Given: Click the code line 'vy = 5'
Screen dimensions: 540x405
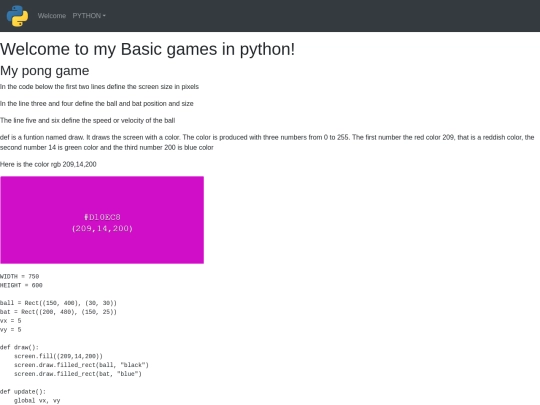Looking at the screenshot, I should pyautogui.click(x=11, y=330).
